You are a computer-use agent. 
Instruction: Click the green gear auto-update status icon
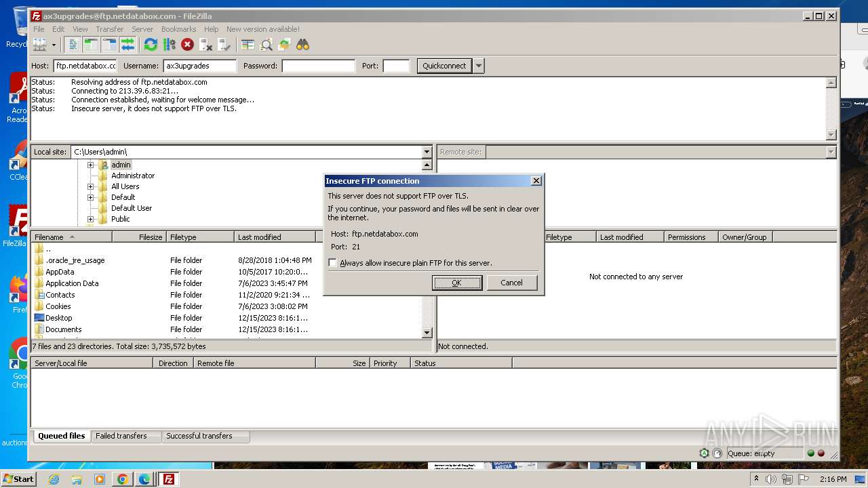tap(705, 453)
